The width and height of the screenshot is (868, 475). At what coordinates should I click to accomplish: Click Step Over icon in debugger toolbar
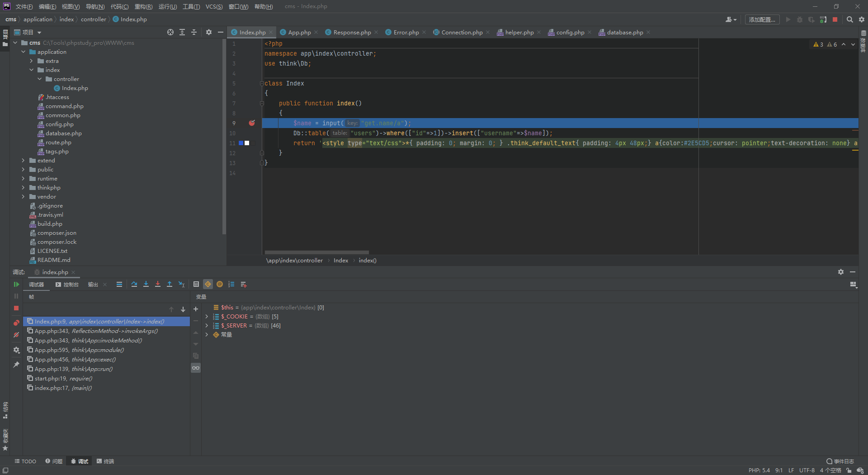134,285
